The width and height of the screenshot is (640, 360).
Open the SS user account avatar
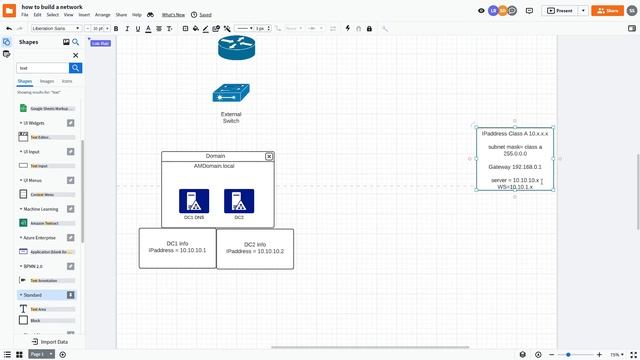click(632, 11)
